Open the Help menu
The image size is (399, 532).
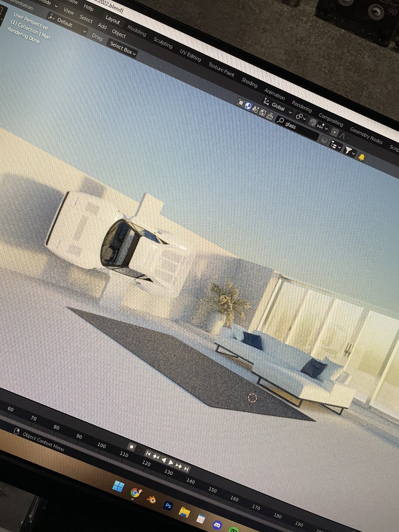[89, 8]
